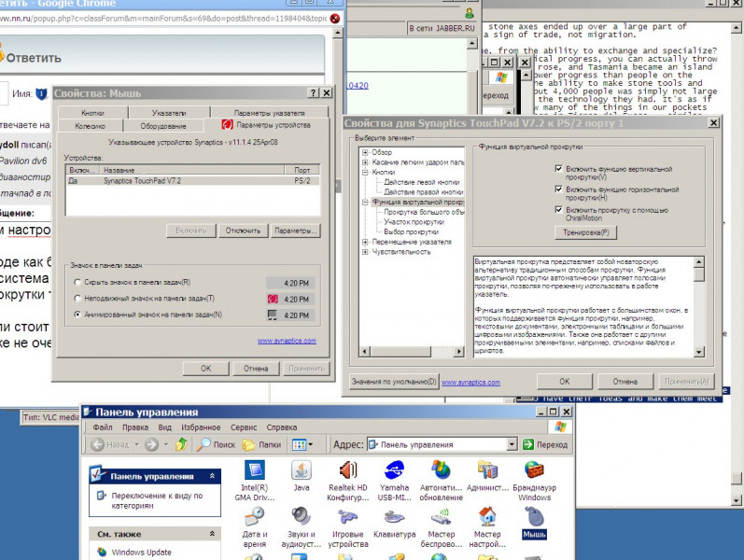This screenshot has width=744, height=560.
Task: Click Folders (Папки) toolbar button
Action: point(262,444)
